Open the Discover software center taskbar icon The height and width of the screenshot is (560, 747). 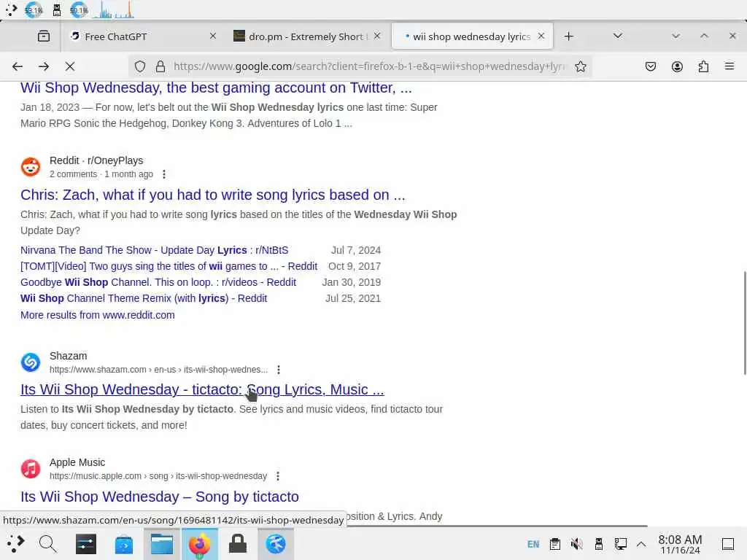click(124, 544)
